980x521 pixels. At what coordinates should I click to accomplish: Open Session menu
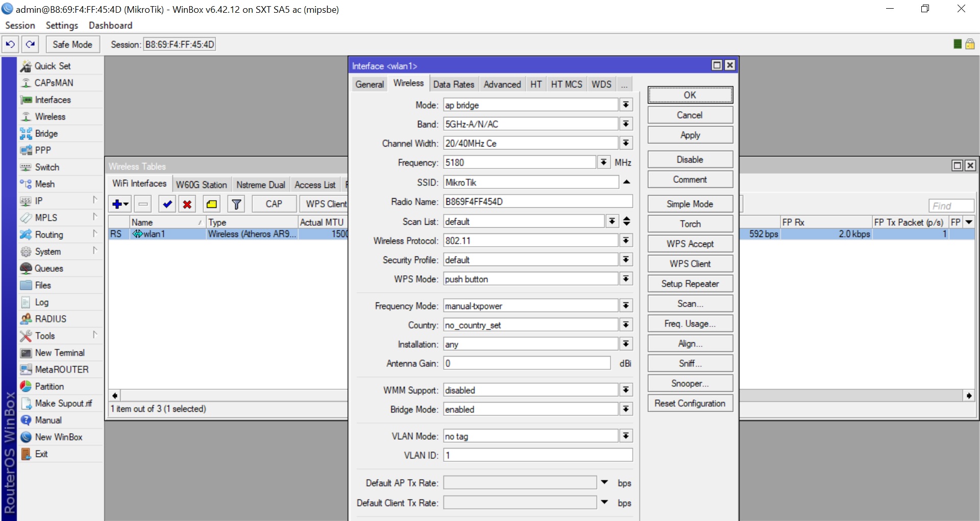20,26
